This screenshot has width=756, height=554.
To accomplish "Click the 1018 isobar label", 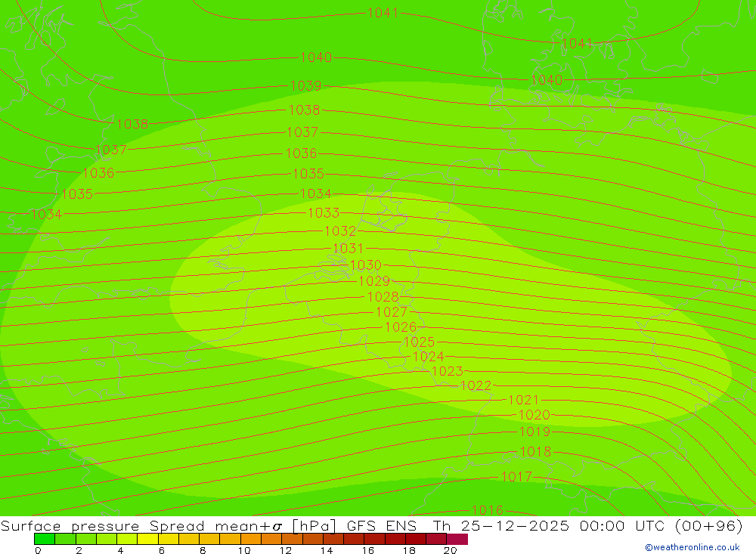I will (536, 452).
